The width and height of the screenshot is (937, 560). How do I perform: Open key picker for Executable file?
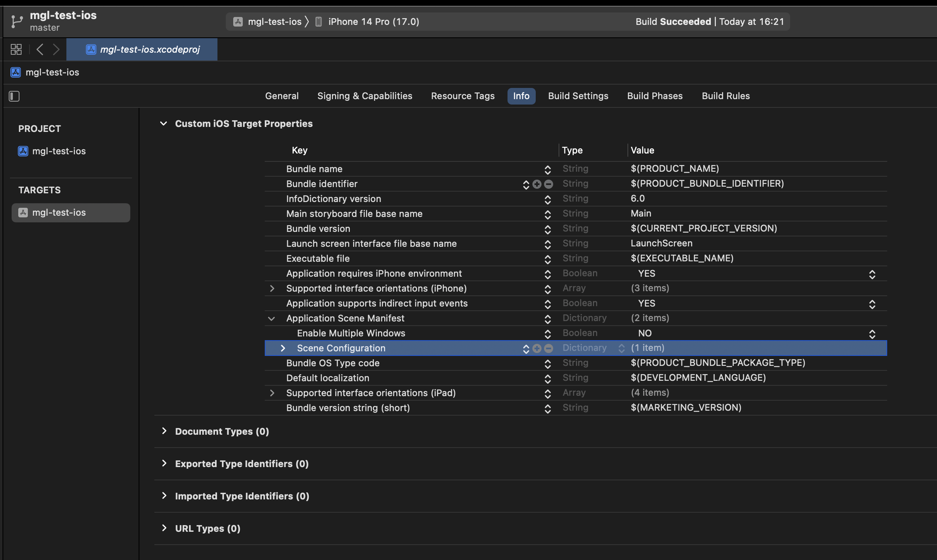(x=548, y=259)
